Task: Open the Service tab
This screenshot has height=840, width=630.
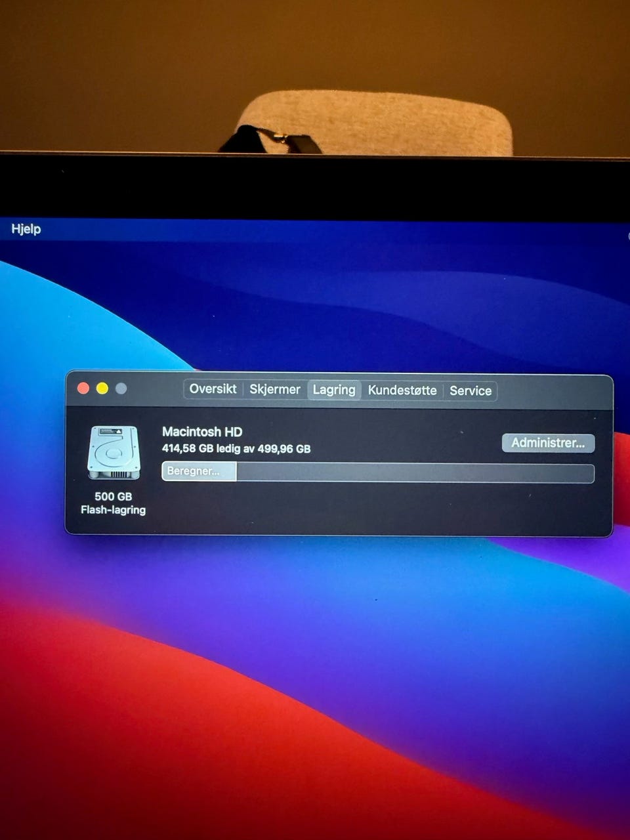Action: coord(471,391)
